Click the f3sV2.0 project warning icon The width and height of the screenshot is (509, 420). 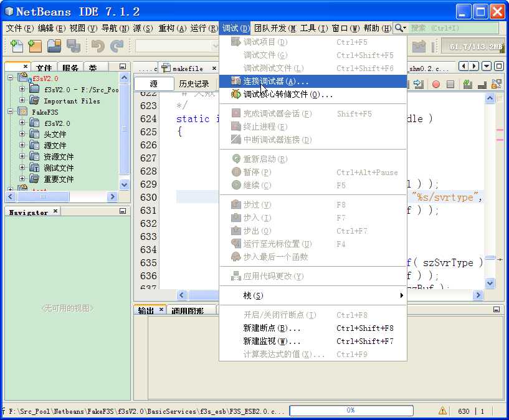pyautogui.click(x=23, y=77)
